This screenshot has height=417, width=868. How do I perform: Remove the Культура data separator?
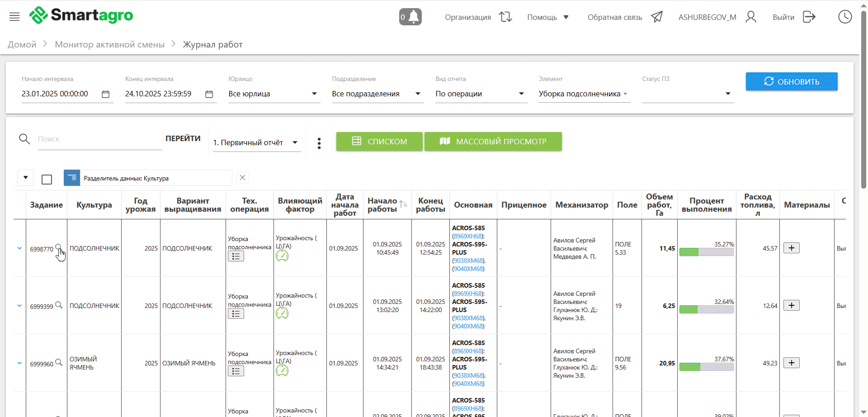242,178
